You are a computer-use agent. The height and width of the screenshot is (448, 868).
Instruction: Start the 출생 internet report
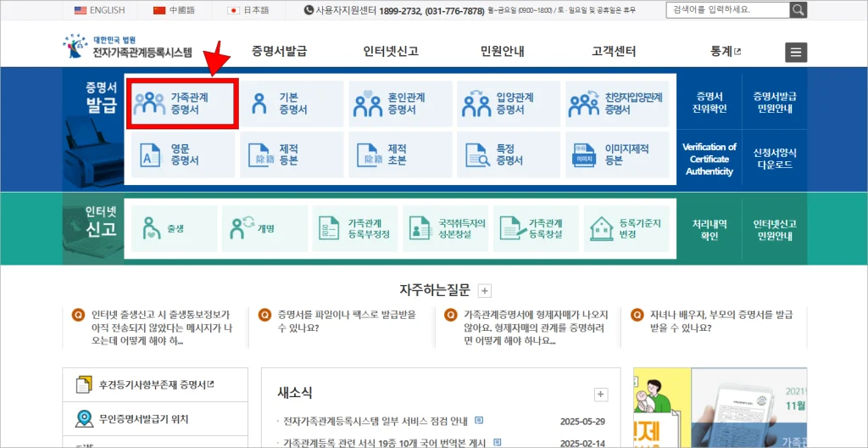click(x=175, y=228)
